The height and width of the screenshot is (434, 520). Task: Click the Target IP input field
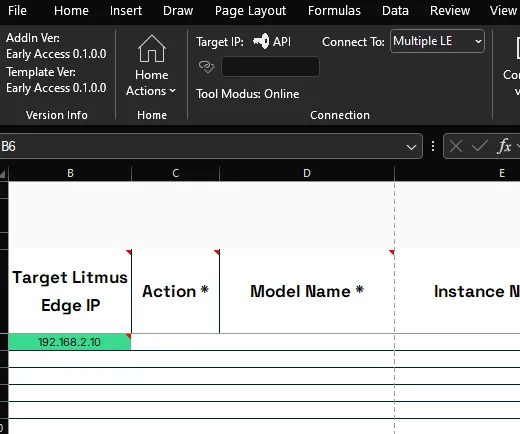coord(270,67)
